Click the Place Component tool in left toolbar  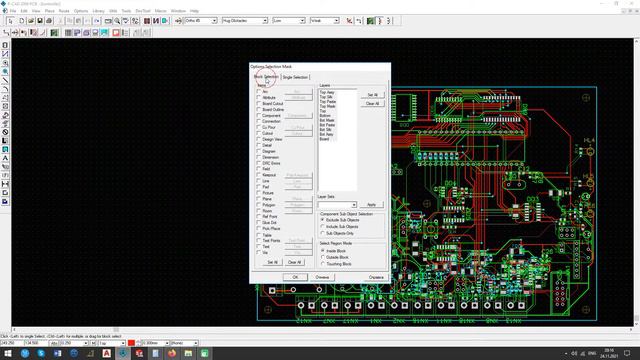5,45
